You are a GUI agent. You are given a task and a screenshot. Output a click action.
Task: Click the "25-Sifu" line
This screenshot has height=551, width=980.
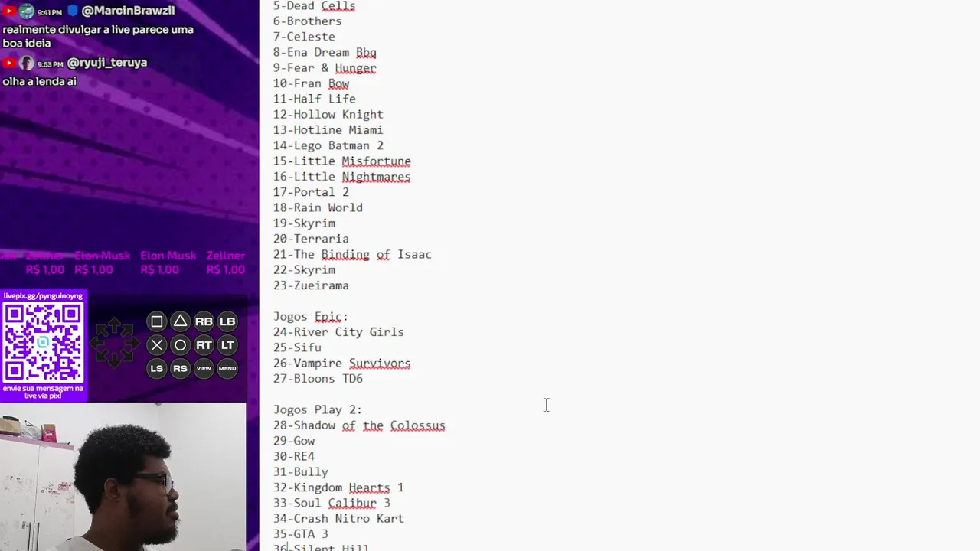[297, 347]
